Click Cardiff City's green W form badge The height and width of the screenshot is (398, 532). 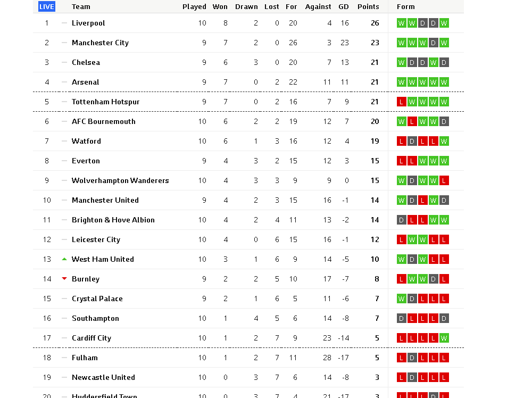[444, 338]
